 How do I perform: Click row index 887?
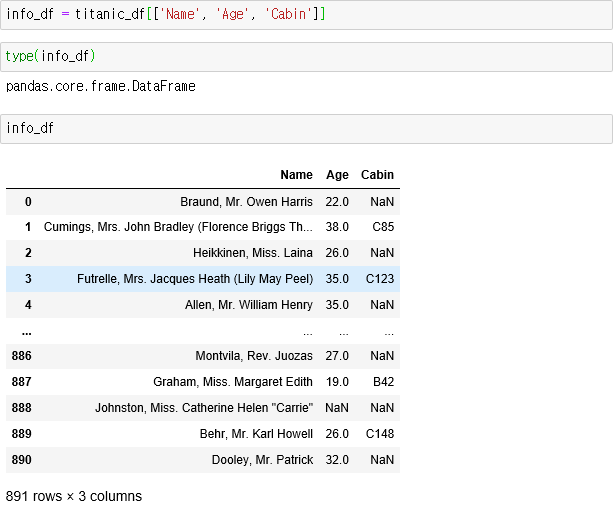coord(21,382)
